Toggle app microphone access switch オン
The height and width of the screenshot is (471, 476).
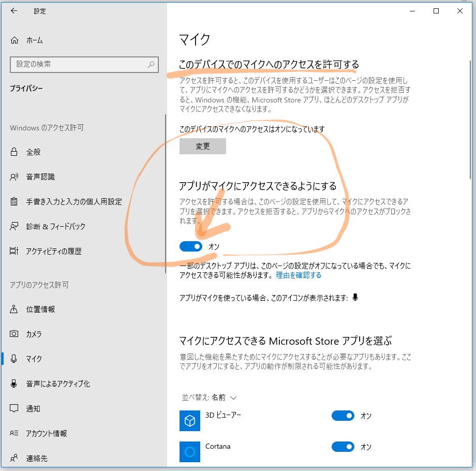[x=190, y=246]
